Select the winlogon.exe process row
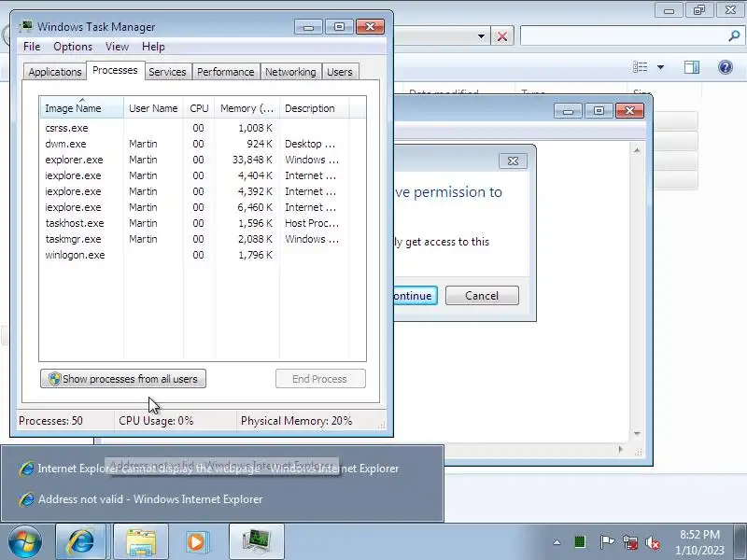 click(192, 255)
